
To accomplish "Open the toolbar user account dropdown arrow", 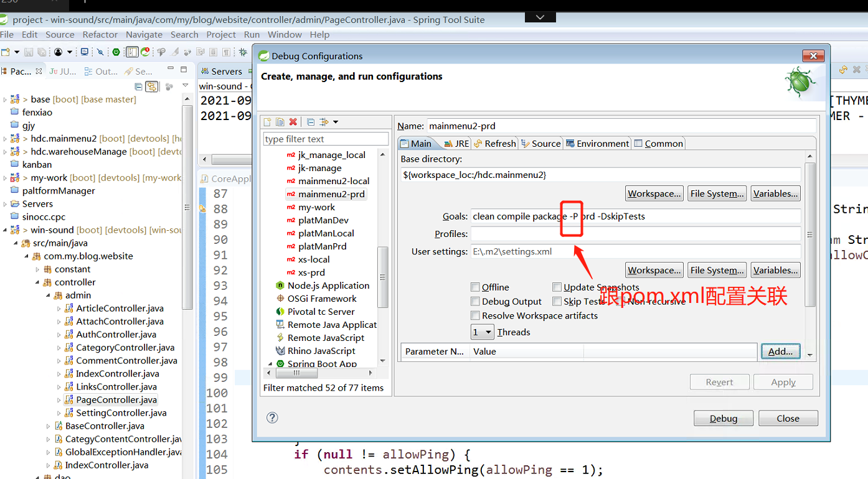I will (70, 52).
